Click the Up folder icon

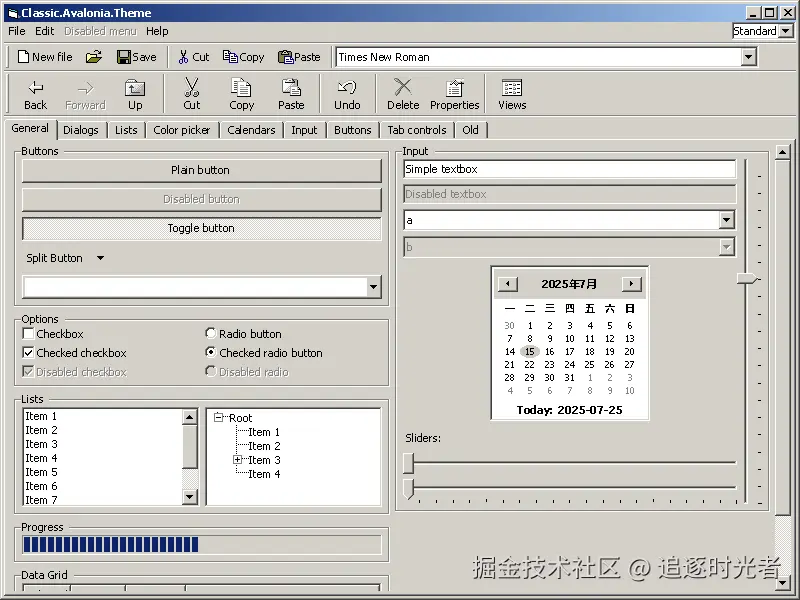tap(135, 88)
